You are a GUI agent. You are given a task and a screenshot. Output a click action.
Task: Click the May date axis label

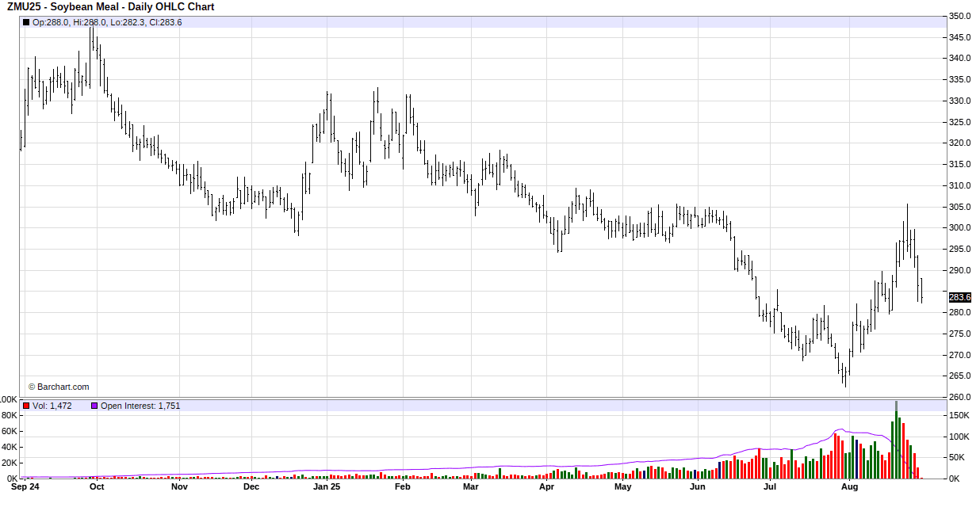(x=623, y=487)
